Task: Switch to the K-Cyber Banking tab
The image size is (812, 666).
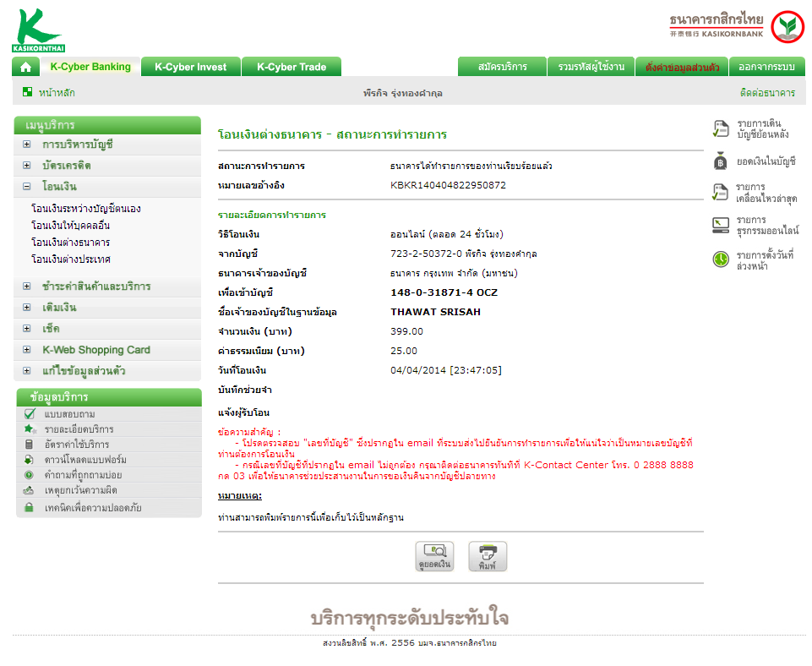Action: [x=90, y=67]
